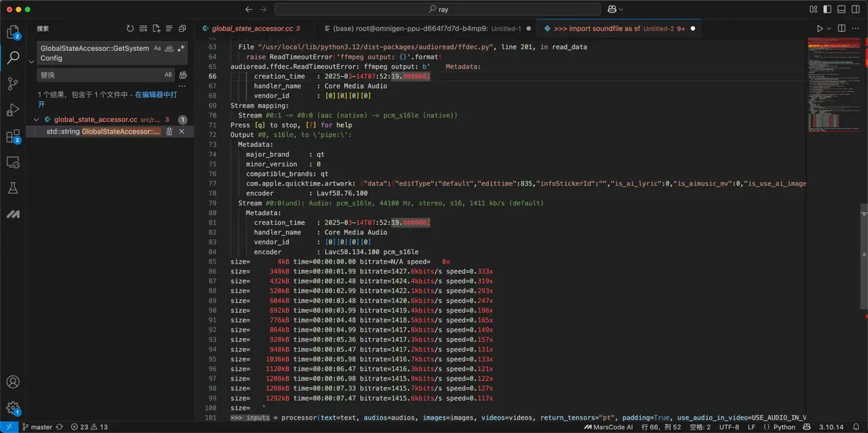Viewport: 868px width, 433px height.
Task: Collapse all search results
Action: (x=182, y=28)
